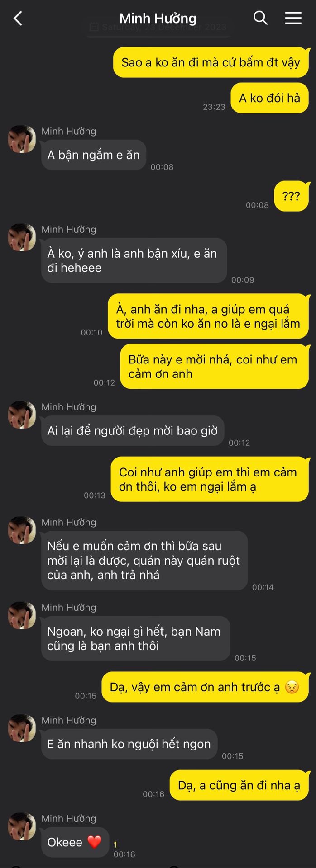Tap the emoji in 'Dạ, vậy em cảm ơn' bubble
This screenshot has width=316, height=868.
(292, 687)
